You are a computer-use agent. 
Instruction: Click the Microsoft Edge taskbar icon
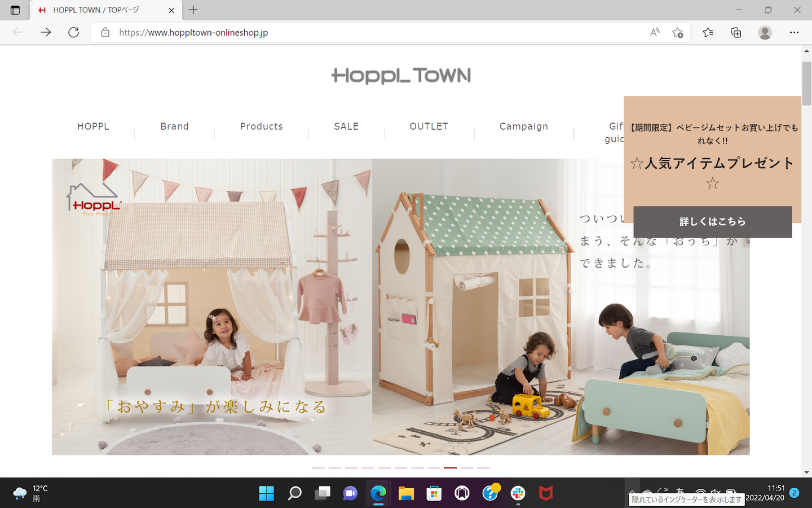[378, 493]
